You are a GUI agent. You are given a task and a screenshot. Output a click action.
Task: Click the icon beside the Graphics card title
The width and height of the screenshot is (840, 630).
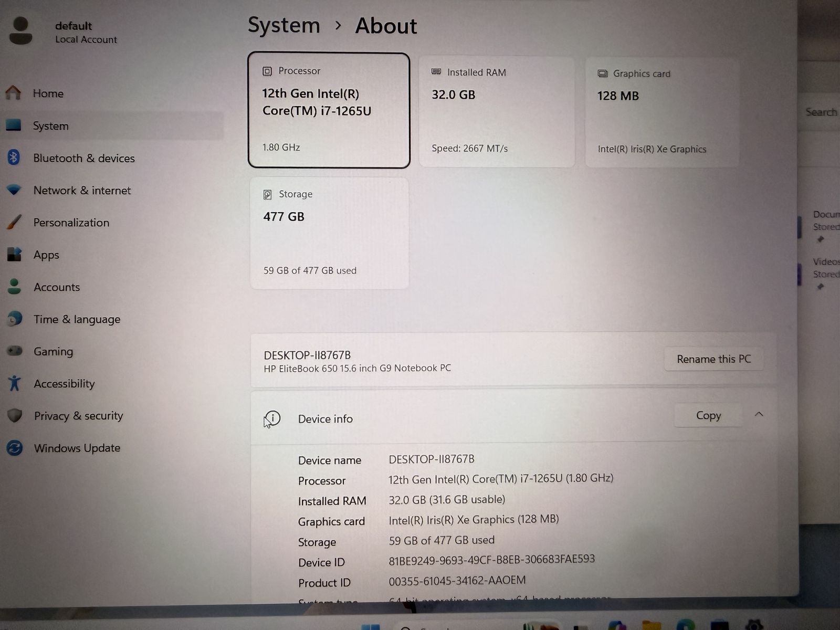(603, 73)
